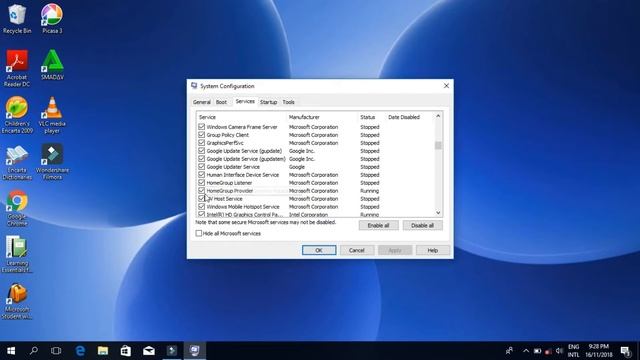This screenshot has height=360, width=640.
Task: Click services list scroll down arrow
Action: coord(438,213)
